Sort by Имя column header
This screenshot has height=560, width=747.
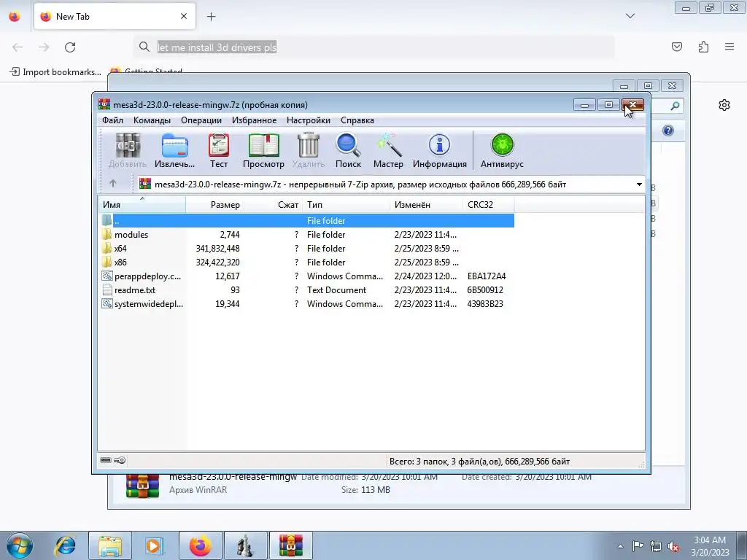(x=142, y=205)
